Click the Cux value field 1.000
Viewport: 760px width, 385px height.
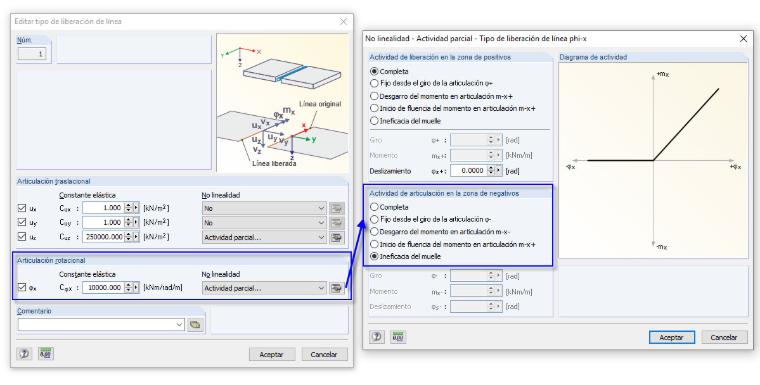click(104, 208)
